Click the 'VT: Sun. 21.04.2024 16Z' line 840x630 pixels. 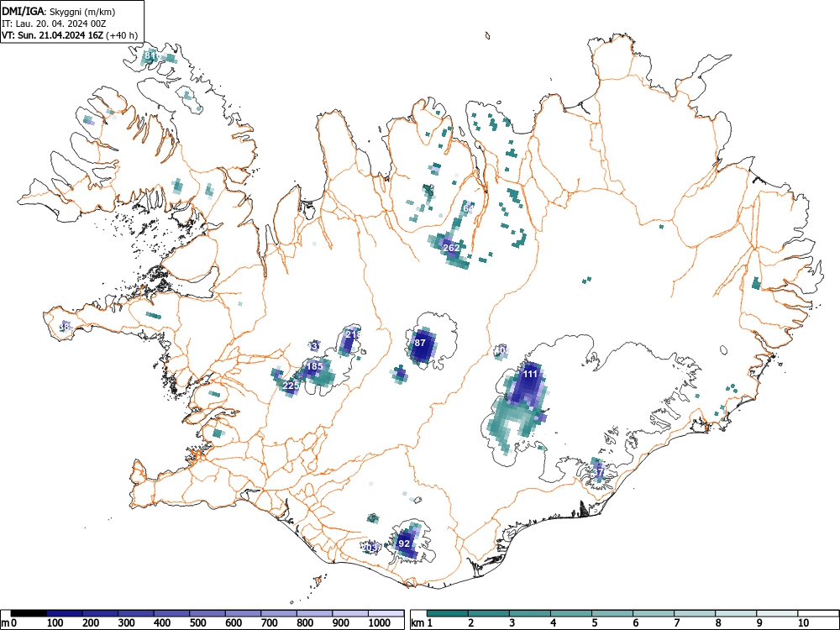53,35
